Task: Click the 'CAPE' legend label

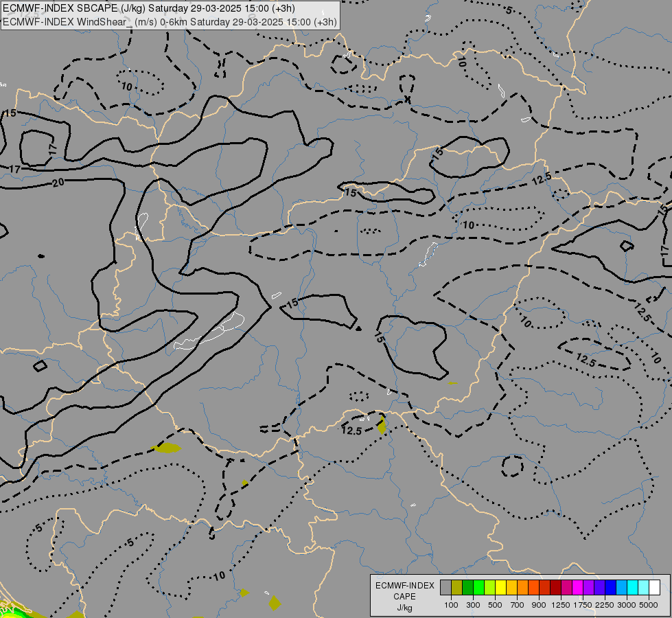Action: click(x=404, y=597)
